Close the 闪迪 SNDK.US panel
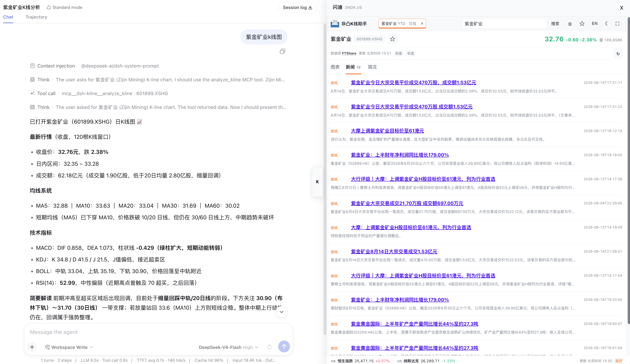Viewport: 630px width, 364px height. 622,8
